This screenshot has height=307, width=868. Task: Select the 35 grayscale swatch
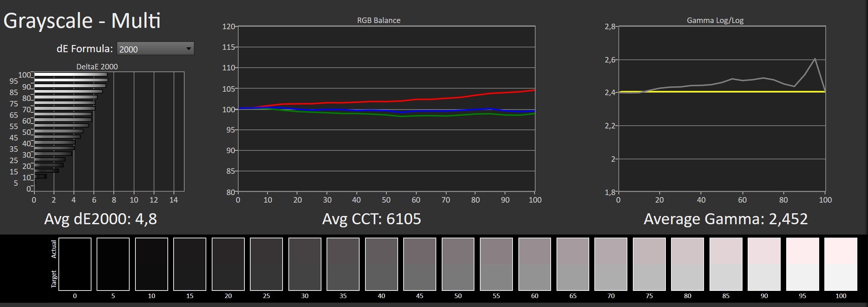click(343, 264)
